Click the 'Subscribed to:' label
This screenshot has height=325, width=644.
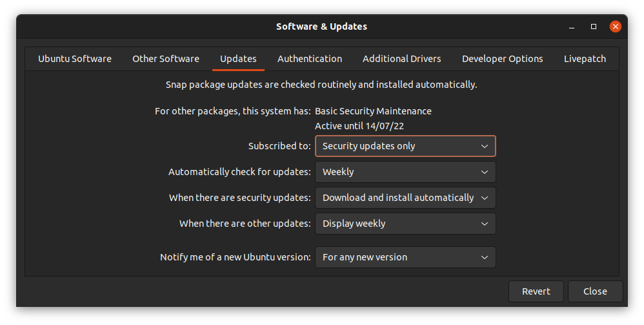point(279,146)
